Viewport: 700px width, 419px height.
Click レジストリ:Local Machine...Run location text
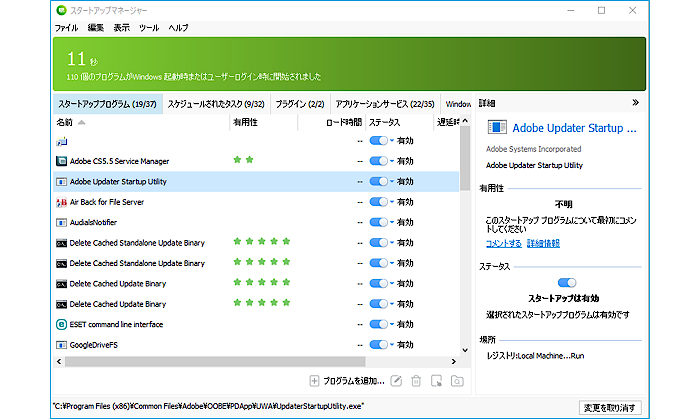pyautogui.click(x=535, y=356)
